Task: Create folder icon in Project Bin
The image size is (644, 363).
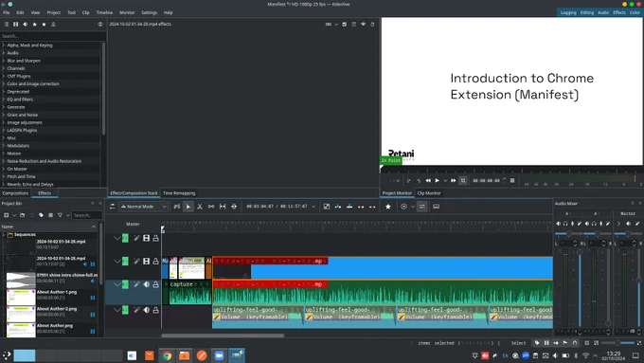Action: point(22,215)
